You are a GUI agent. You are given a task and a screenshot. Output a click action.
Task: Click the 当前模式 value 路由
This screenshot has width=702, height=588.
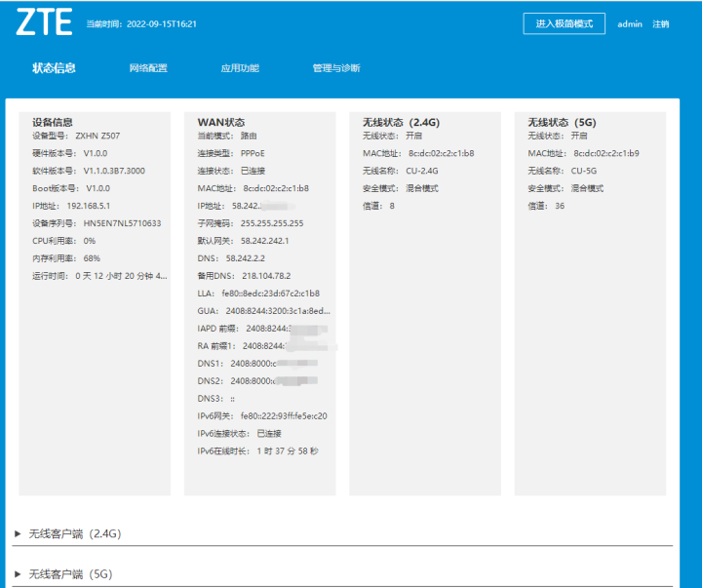click(x=249, y=136)
